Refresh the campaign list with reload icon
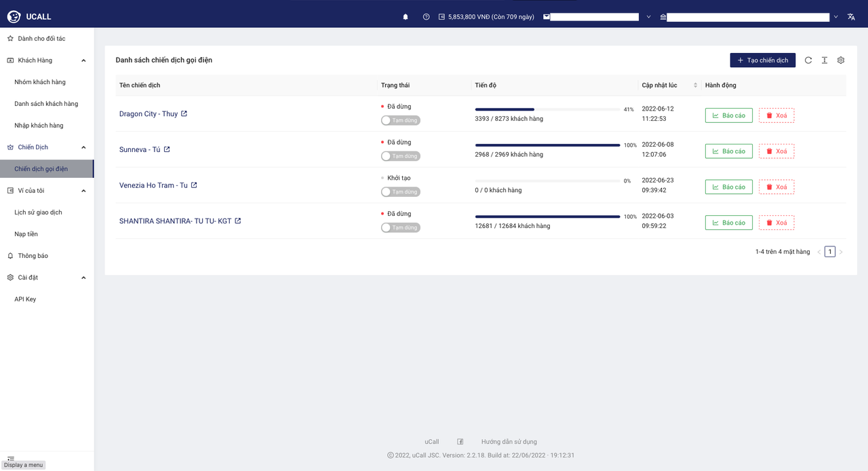Viewport: 868px width, 471px height. point(808,60)
